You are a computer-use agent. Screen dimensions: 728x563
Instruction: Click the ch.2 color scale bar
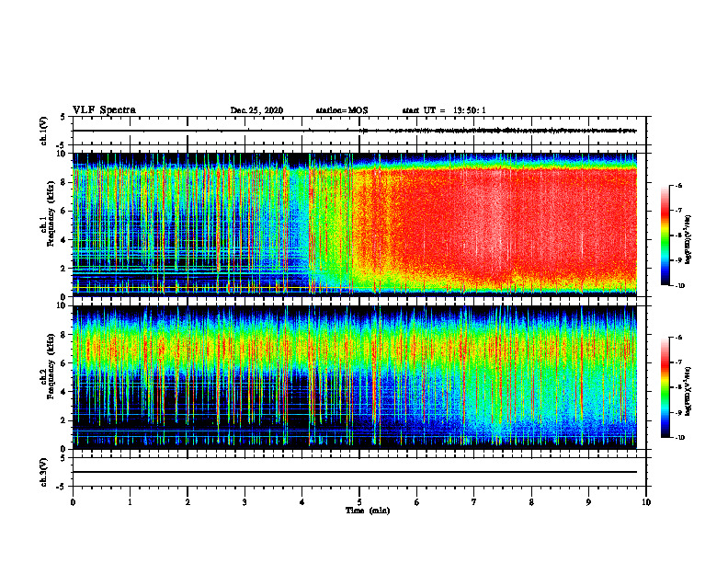click(x=665, y=387)
